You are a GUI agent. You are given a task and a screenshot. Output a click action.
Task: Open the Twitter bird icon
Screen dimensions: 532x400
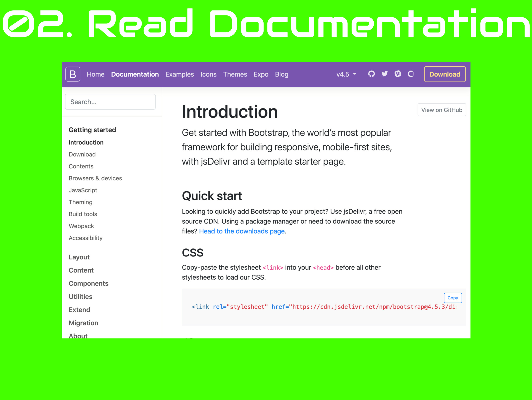click(384, 74)
